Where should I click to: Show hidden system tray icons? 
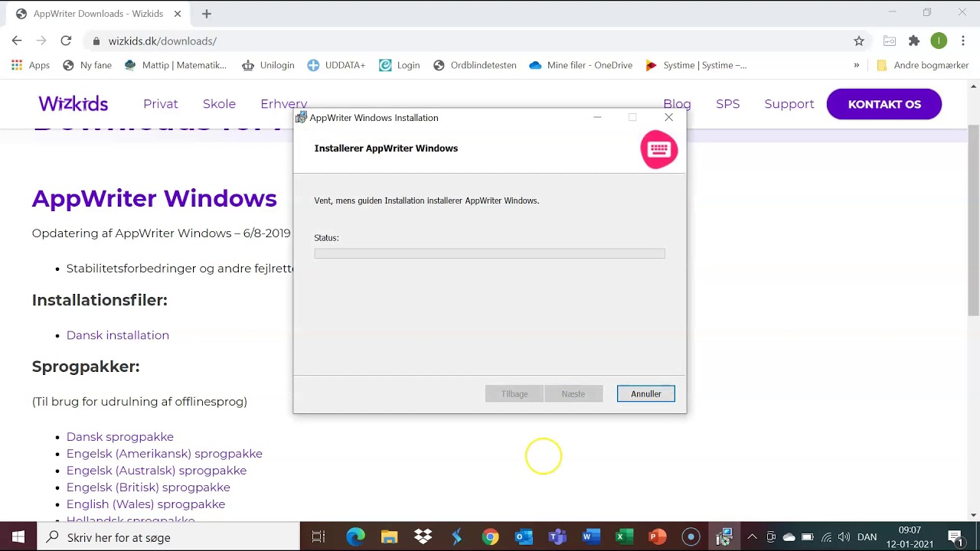click(x=752, y=537)
